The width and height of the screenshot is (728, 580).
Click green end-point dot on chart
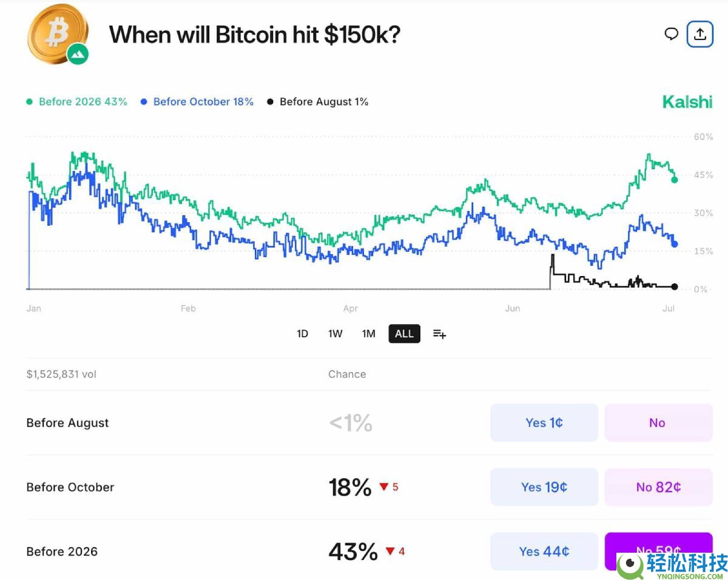pyautogui.click(x=675, y=180)
